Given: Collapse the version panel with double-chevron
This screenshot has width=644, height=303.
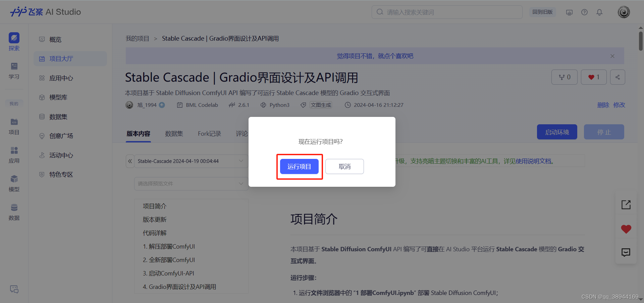Looking at the screenshot, I should tap(130, 161).
